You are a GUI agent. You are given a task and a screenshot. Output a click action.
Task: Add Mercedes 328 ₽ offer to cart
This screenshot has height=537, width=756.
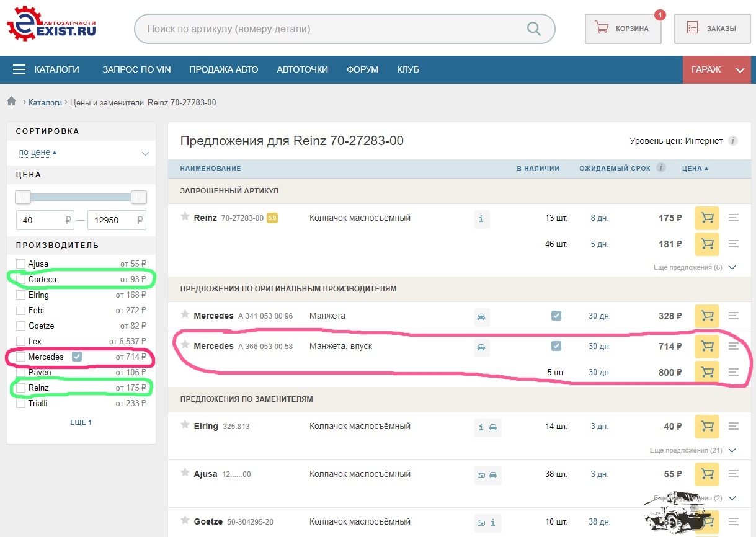point(707,316)
